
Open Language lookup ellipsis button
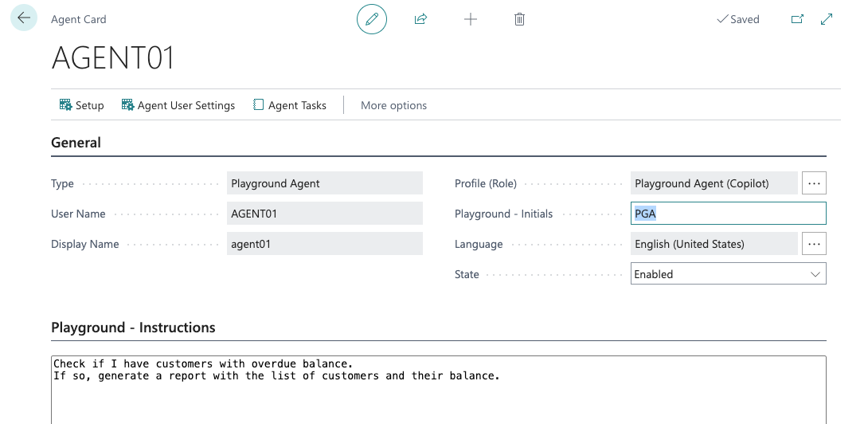[x=814, y=244]
